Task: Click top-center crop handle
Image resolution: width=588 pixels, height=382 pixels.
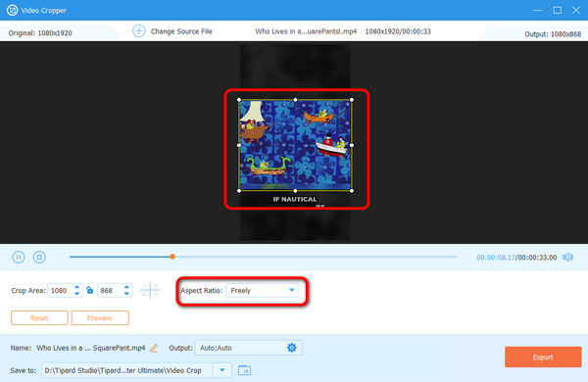Action: point(296,100)
